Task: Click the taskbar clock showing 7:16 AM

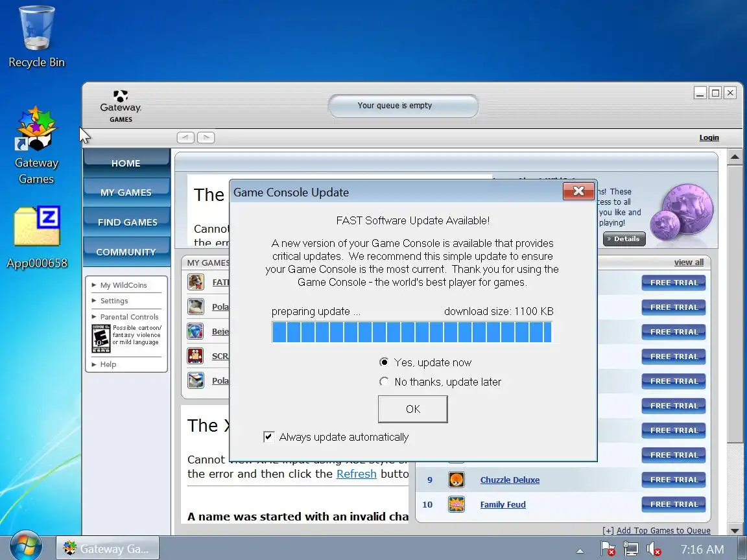Action: point(702,550)
